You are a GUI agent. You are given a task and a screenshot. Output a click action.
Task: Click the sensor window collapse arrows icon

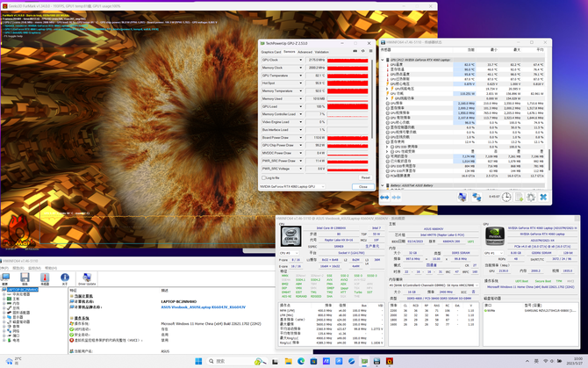397,197
